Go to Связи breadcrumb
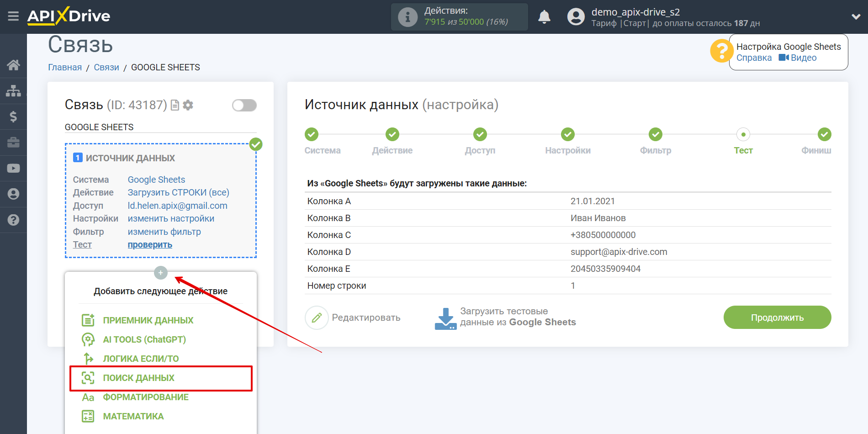 (x=106, y=67)
